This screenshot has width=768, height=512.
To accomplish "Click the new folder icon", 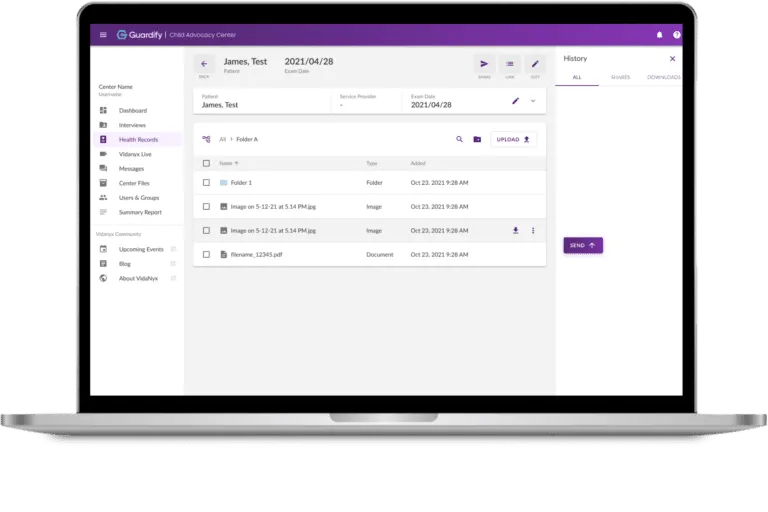I will 477,139.
